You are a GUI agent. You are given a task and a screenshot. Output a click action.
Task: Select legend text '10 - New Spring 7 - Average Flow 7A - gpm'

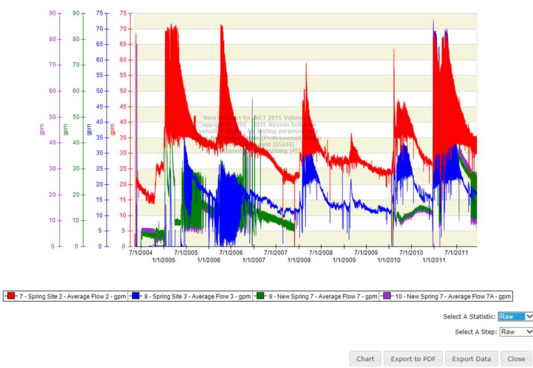(453, 297)
